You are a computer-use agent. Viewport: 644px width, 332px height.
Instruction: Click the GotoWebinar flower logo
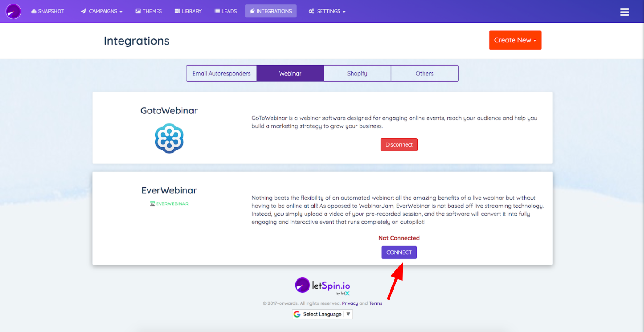click(x=169, y=139)
